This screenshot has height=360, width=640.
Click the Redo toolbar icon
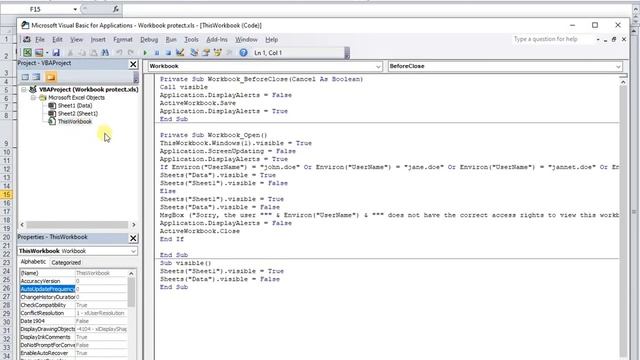click(131, 53)
